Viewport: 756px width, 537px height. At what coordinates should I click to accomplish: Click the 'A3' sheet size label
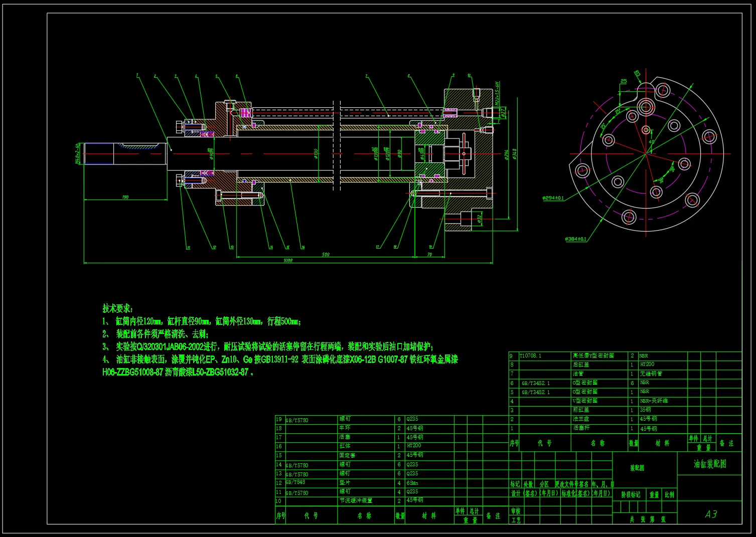point(711,514)
